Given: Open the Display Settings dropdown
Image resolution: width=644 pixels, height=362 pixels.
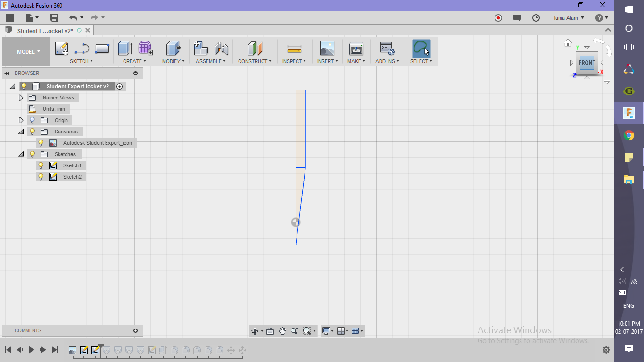Looking at the screenshot, I should 328,331.
